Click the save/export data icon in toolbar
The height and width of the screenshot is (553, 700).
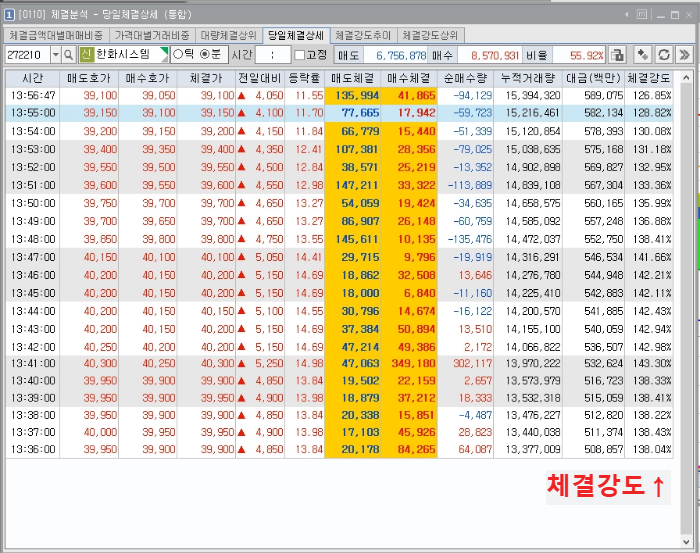coord(617,55)
